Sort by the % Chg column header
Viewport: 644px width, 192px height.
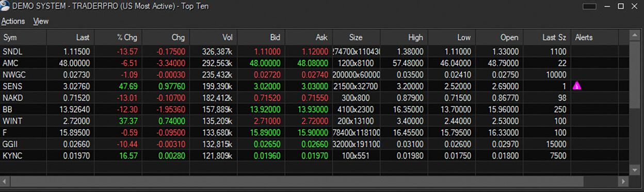pyautogui.click(x=118, y=37)
